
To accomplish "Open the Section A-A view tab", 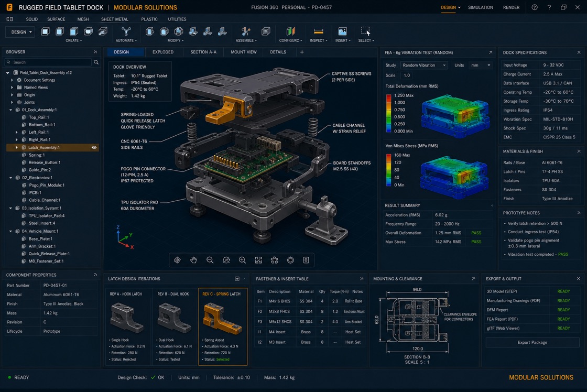I will pyautogui.click(x=203, y=52).
